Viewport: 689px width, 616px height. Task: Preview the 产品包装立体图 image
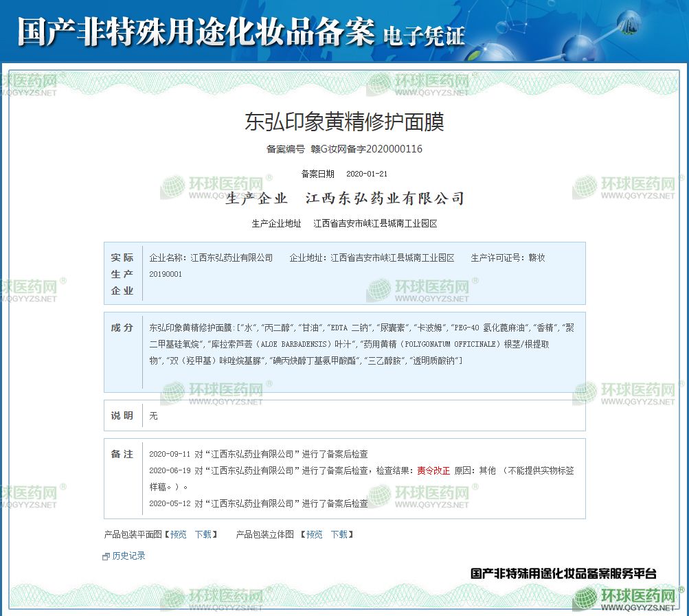coord(314,534)
